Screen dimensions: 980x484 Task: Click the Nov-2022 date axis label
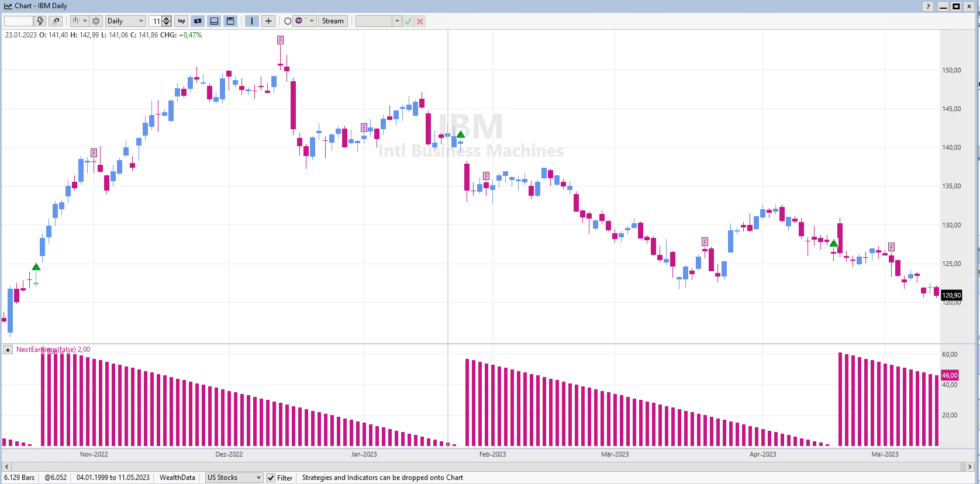[x=94, y=454]
